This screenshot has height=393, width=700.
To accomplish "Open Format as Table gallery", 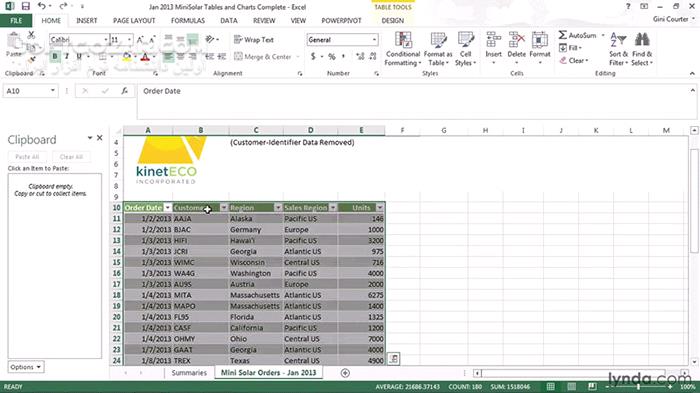I will coord(438,49).
